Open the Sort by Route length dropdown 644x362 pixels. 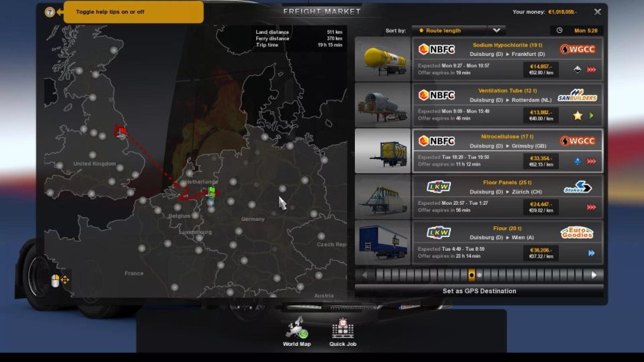coord(452,31)
